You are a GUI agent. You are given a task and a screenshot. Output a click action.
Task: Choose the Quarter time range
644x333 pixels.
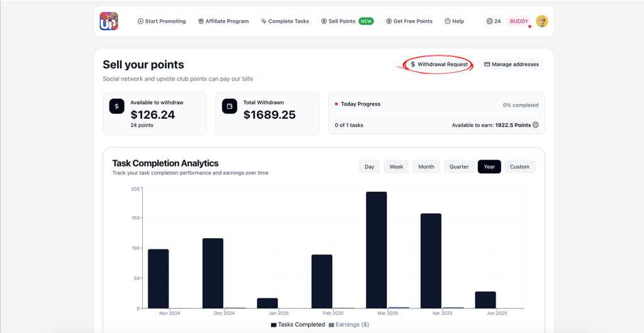[458, 166]
